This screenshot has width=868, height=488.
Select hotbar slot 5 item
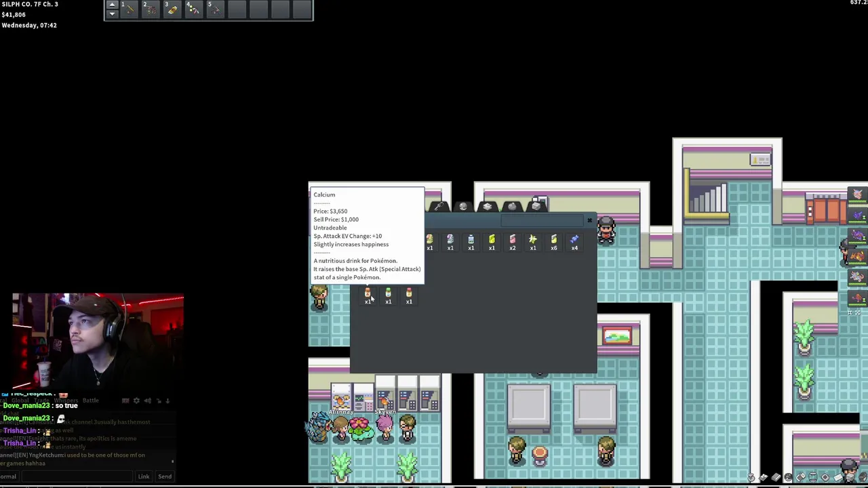point(216,9)
